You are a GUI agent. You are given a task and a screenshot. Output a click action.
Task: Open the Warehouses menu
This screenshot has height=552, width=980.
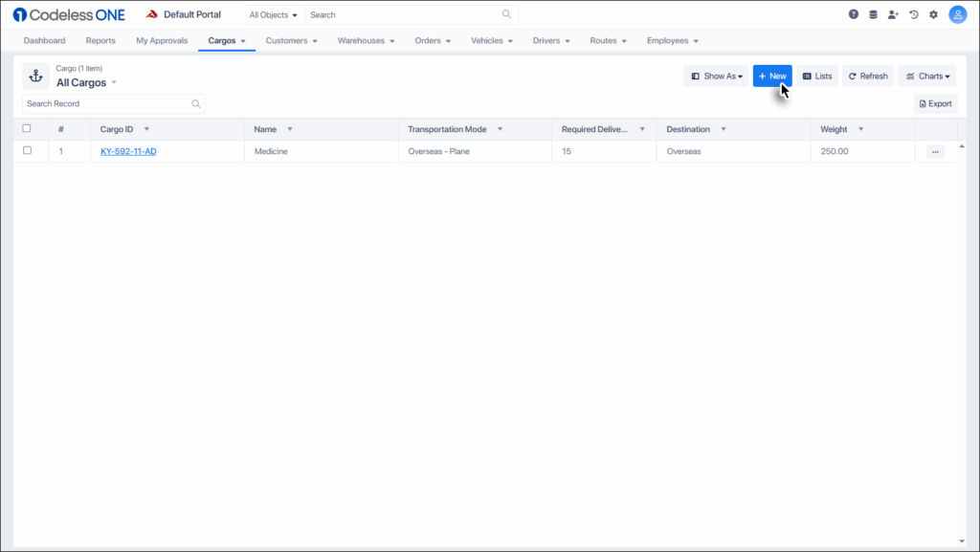(366, 40)
